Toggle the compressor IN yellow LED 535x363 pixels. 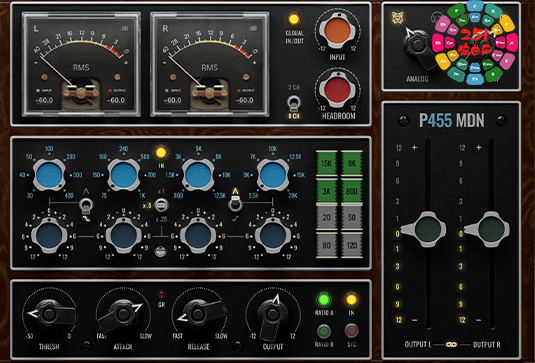(351, 300)
